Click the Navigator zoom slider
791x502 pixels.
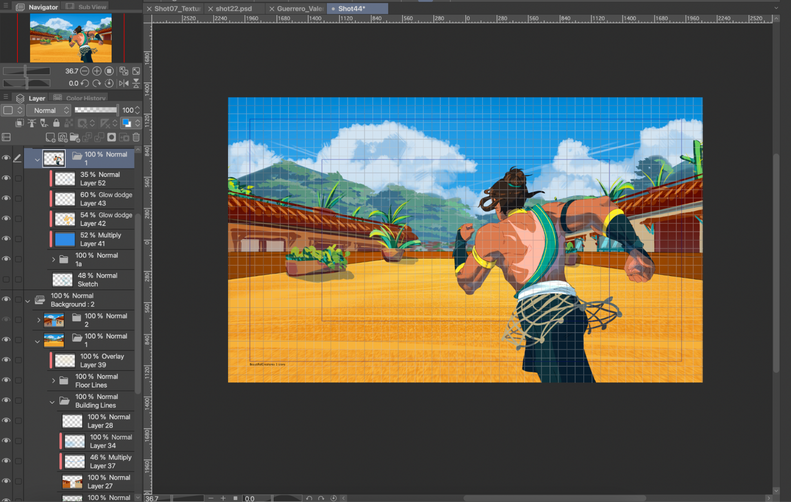click(27, 71)
